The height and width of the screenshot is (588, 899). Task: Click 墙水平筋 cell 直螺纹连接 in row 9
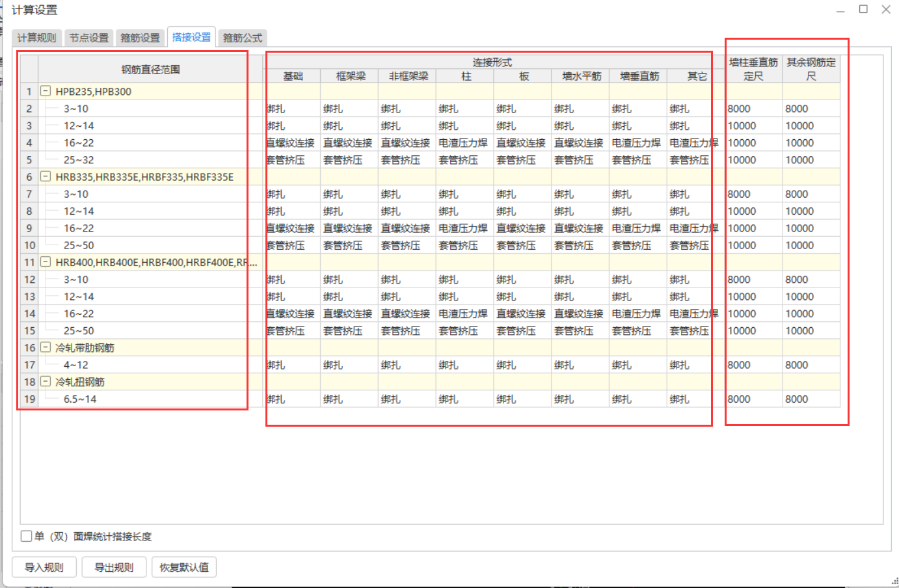click(580, 228)
